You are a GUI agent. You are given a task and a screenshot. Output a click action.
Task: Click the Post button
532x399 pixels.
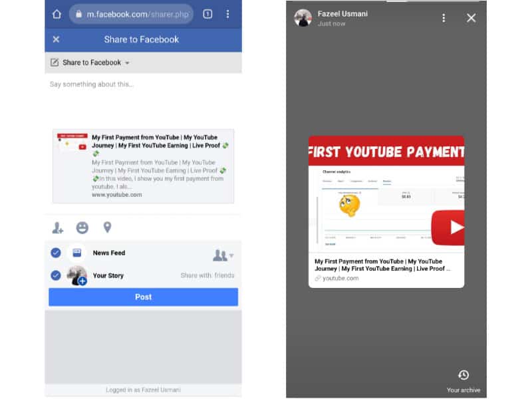point(143,297)
